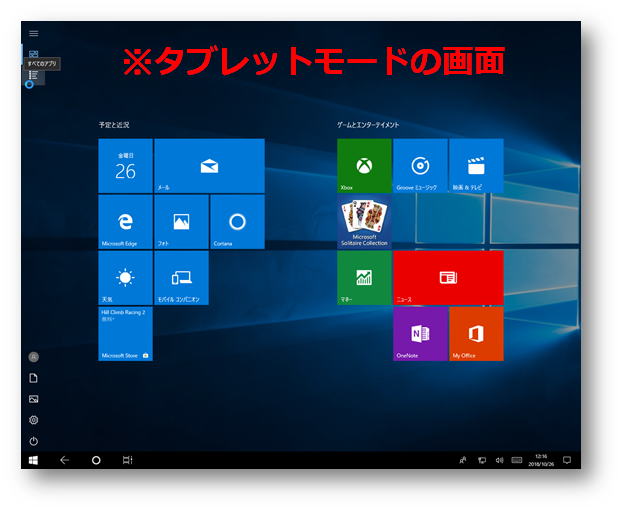
Task: Open Task View on taskbar
Action: [127, 460]
